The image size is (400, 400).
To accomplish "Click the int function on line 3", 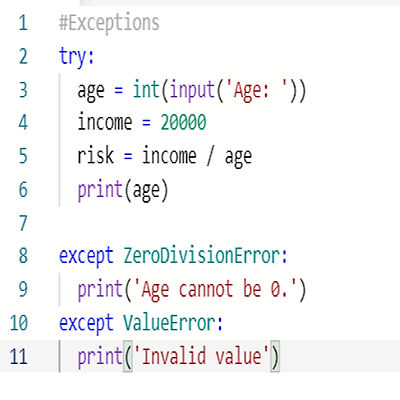I will pyautogui.click(x=146, y=89).
